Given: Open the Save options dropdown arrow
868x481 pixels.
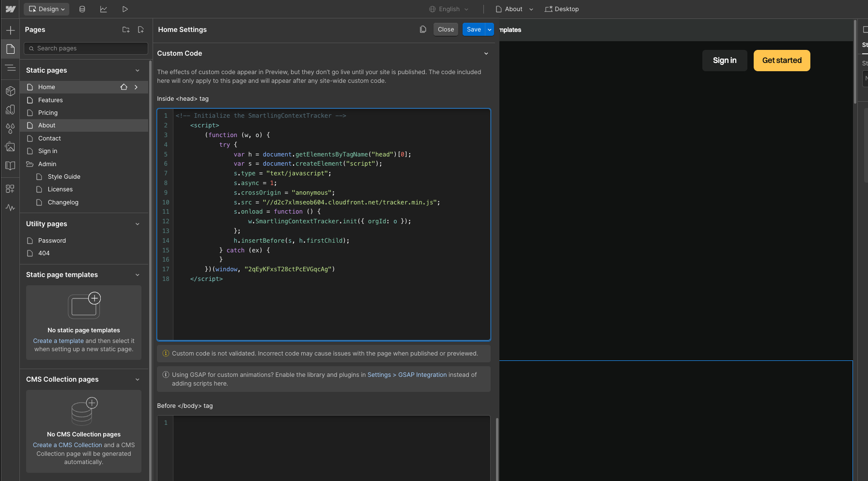Looking at the screenshot, I should point(490,30).
